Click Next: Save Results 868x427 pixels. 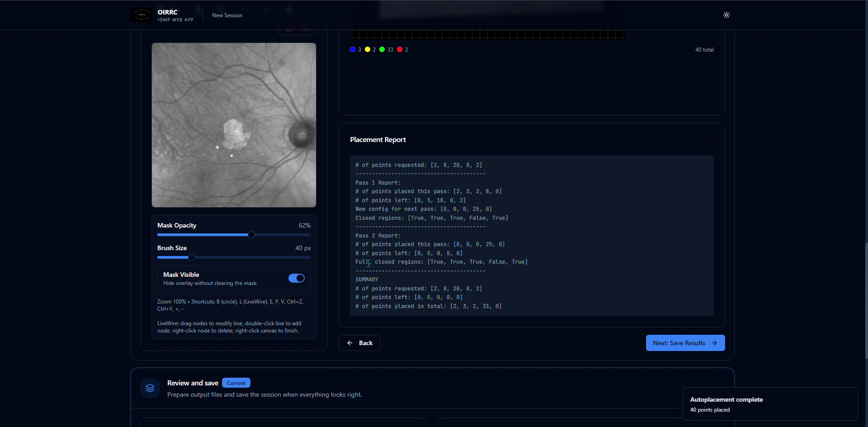pos(685,343)
